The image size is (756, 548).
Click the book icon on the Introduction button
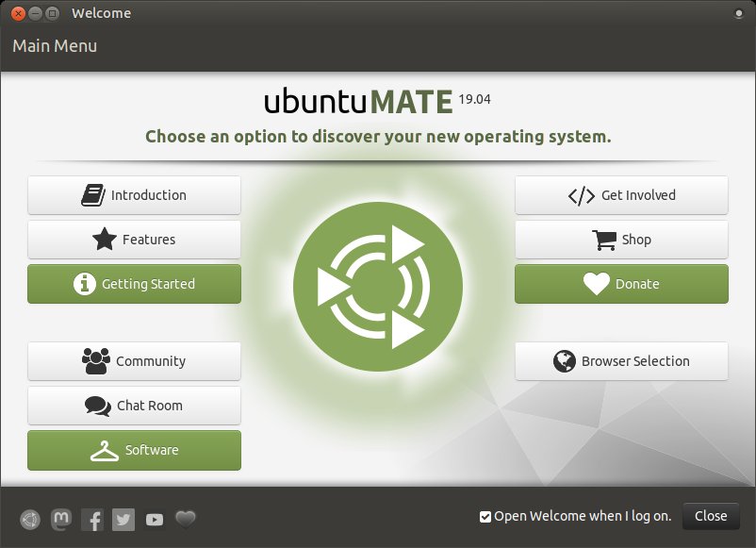pyautogui.click(x=91, y=194)
